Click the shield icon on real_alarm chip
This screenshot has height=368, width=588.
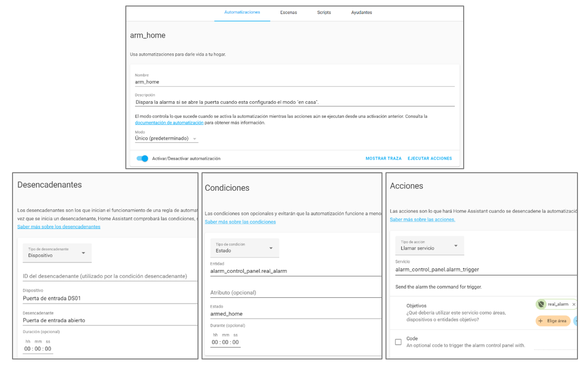[x=541, y=304]
